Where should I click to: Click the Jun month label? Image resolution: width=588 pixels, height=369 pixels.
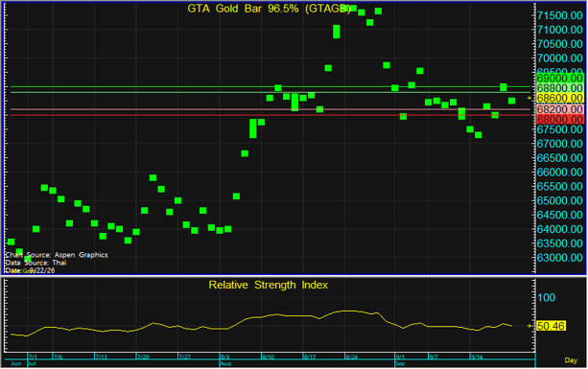tap(15, 364)
